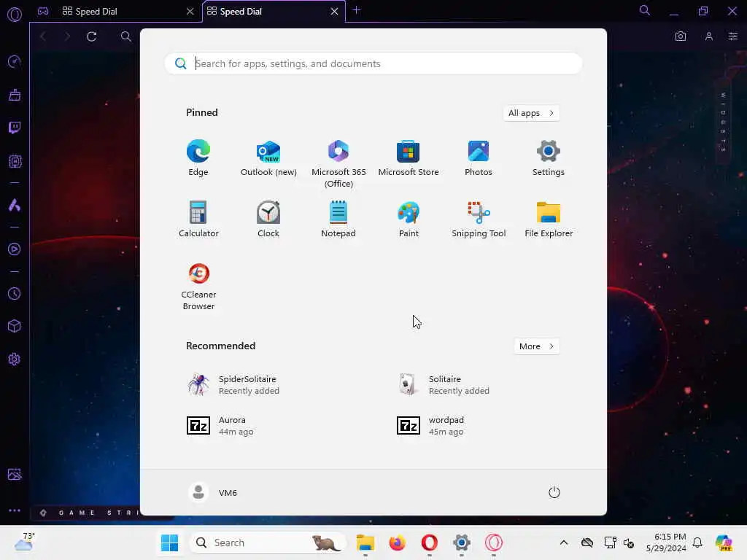The image size is (747, 560).
Task: Open History clock sidebar icon
Action: 15,293
